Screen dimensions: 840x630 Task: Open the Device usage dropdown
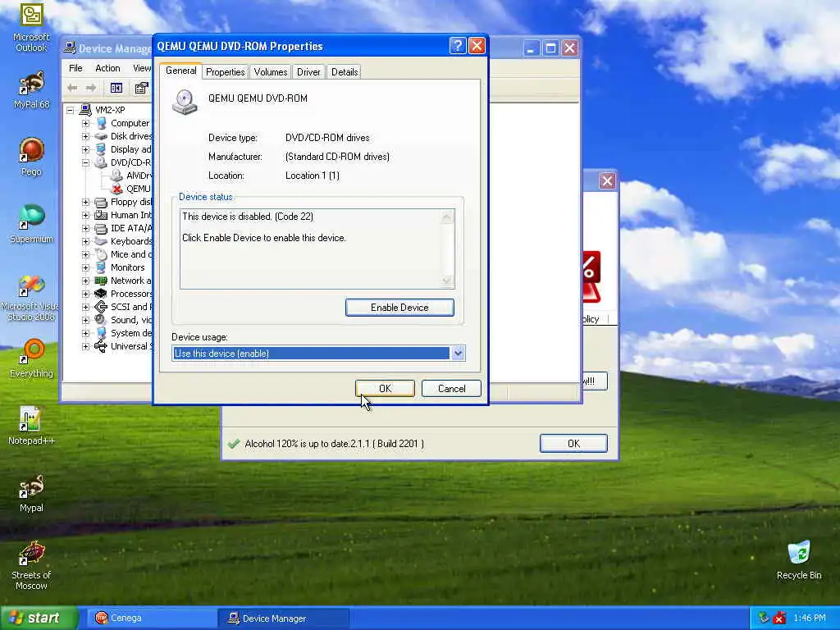click(x=458, y=353)
